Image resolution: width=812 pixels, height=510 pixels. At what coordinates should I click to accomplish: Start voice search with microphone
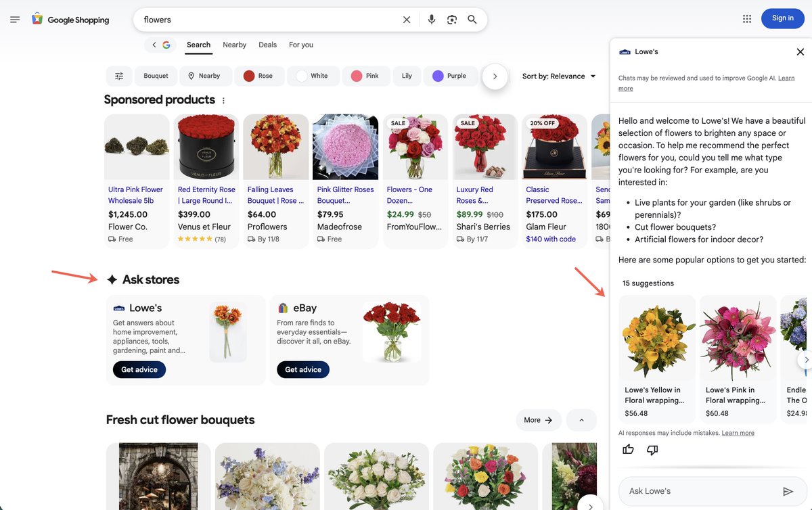[x=432, y=20]
